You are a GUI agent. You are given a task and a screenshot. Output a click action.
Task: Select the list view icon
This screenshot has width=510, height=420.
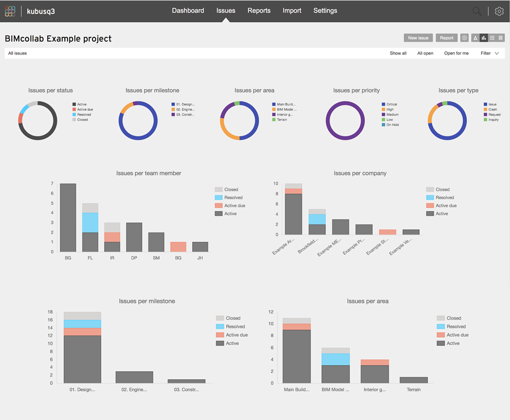point(501,37)
